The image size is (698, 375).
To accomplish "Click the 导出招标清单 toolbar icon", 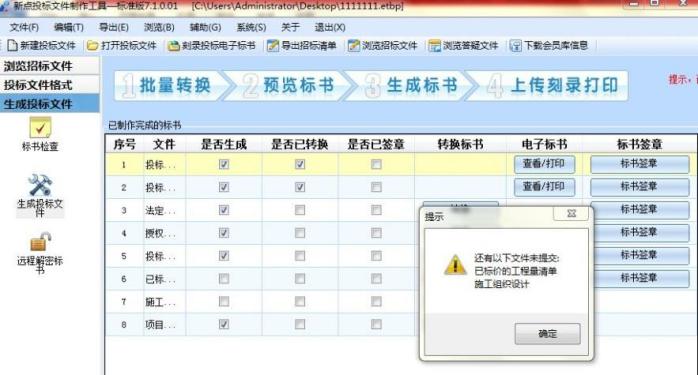I will (x=272, y=45).
